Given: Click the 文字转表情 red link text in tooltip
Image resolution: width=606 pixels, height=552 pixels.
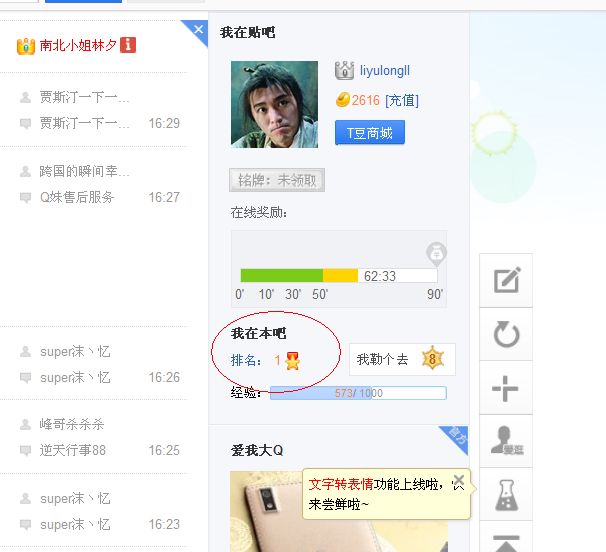Looking at the screenshot, I should (x=340, y=484).
